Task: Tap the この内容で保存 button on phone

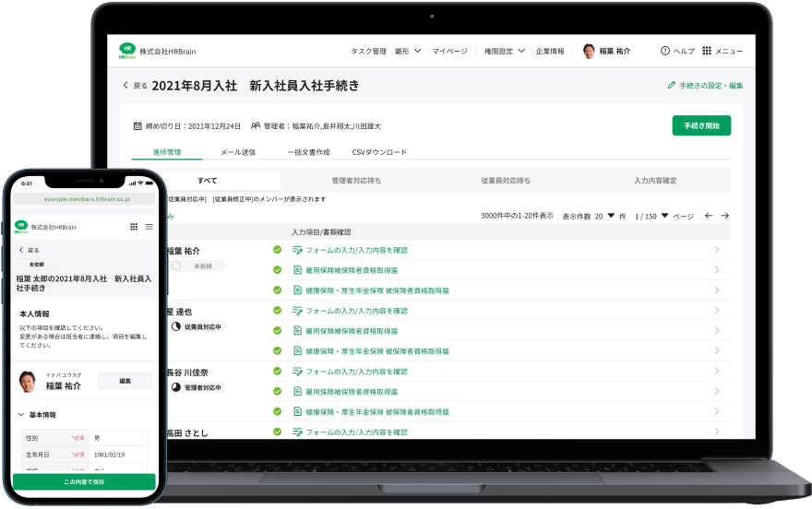Action: click(x=84, y=481)
